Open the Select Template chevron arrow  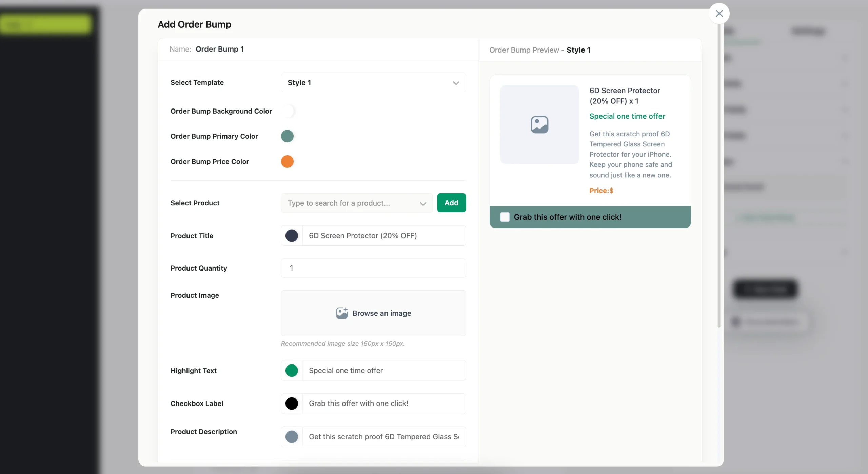pos(456,83)
